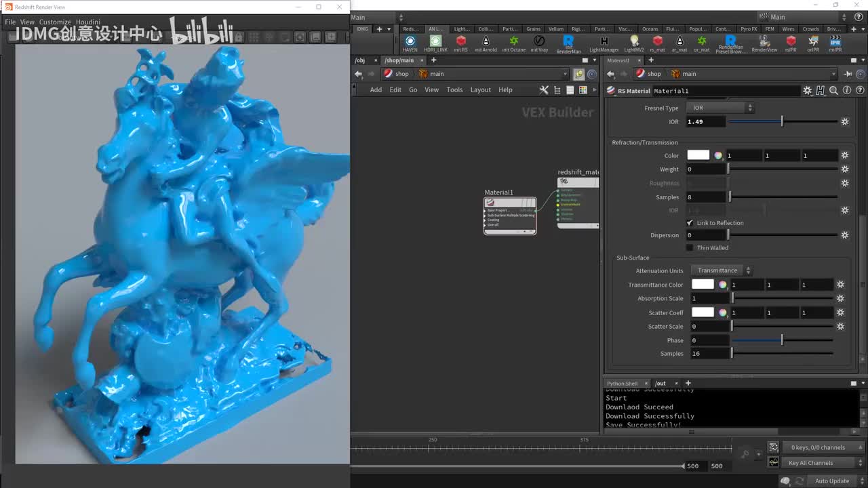
Task: Run the init RenderMan shelf tool
Action: [568, 45]
